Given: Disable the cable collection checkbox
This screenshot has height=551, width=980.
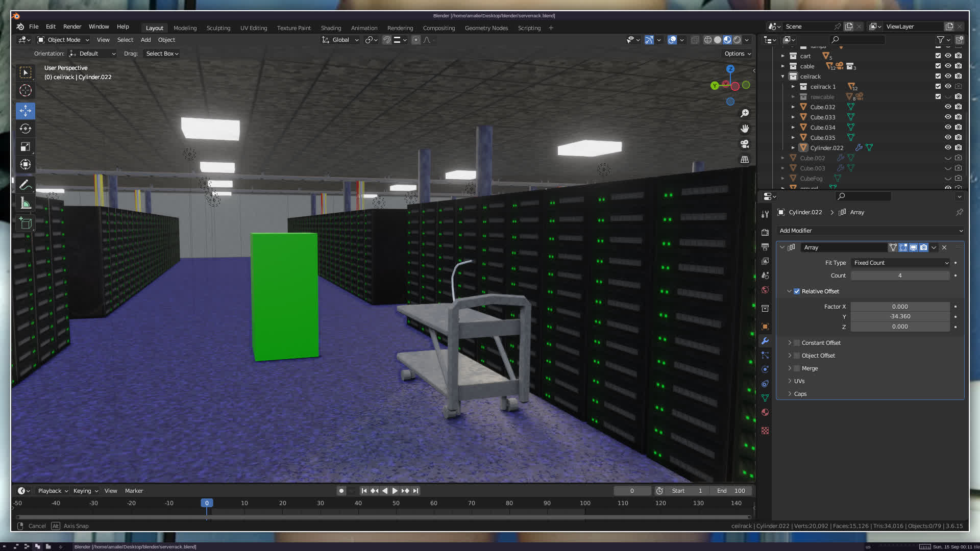Looking at the screenshot, I should [x=938, y=66].
